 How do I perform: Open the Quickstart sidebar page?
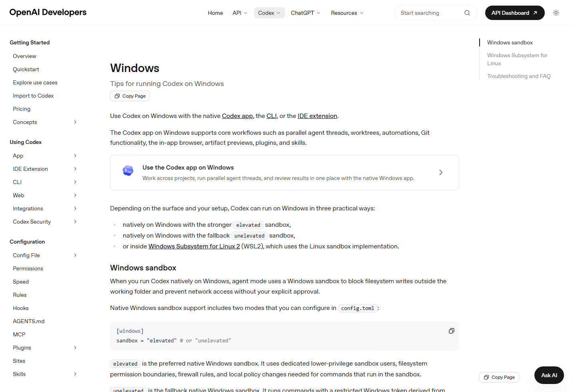click(26, 69)
